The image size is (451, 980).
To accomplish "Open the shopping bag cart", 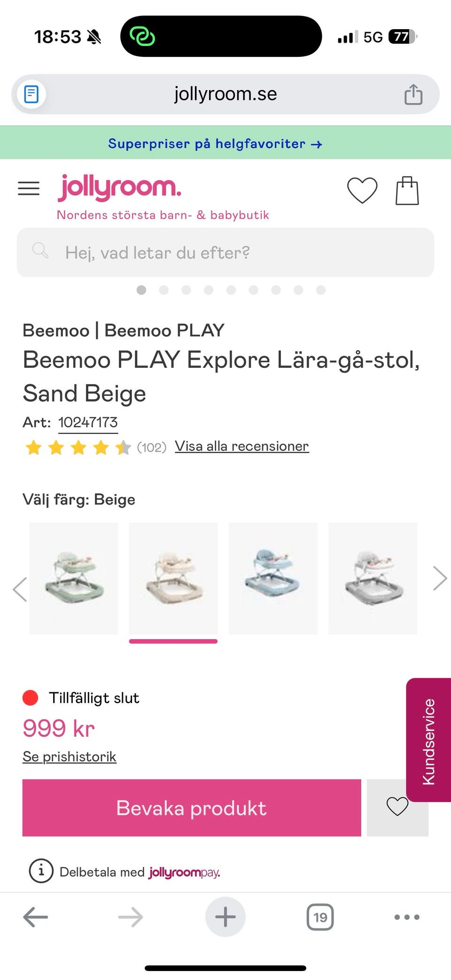I will tap(407, 191).
